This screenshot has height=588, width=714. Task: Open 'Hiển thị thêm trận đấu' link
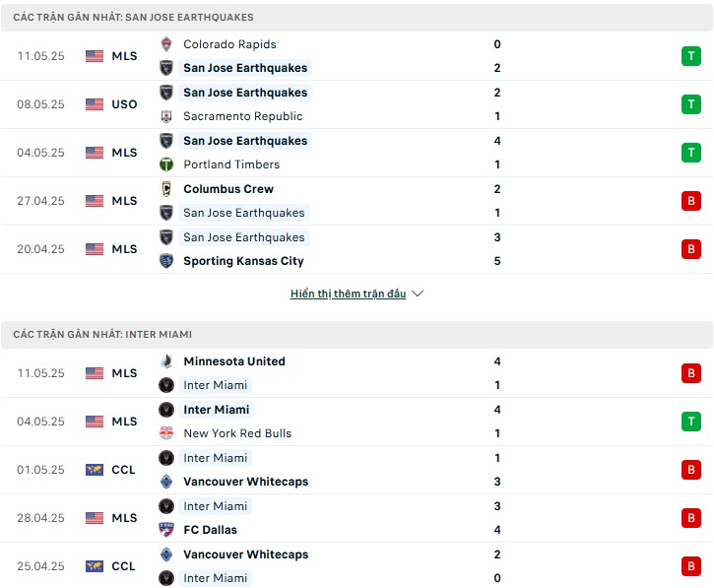pos(349,294)
